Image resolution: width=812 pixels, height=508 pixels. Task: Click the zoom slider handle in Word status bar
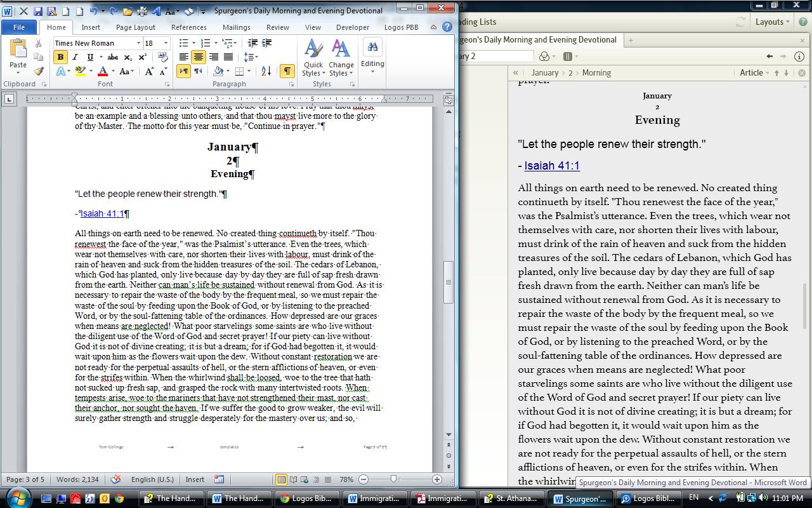(x=393, y=479)
